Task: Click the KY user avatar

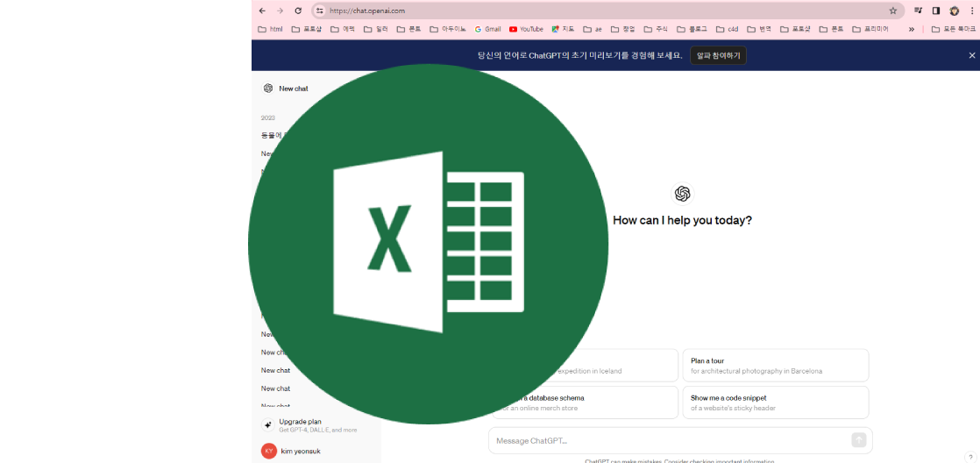Action: pos(269,451)
